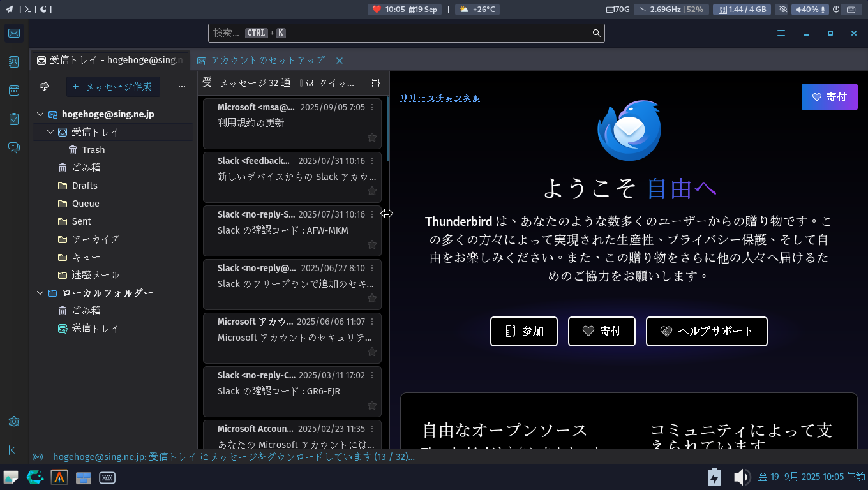Star the Slack 確認コード GR6-FJR message
Screen dimensions: 868x490
pyautogui.click(x=372, y=405)
